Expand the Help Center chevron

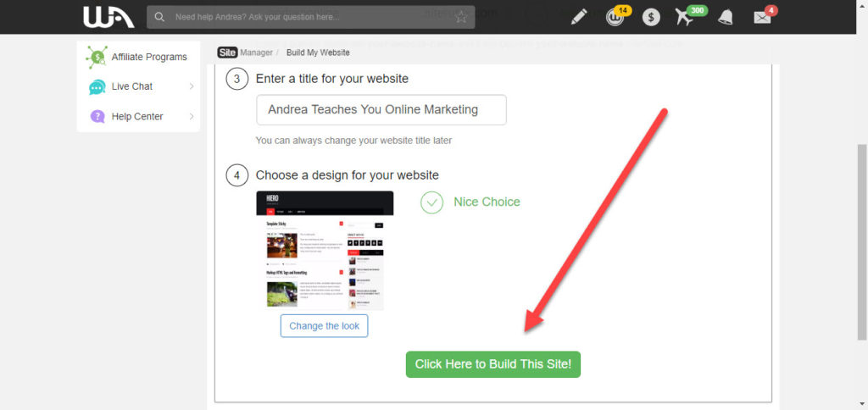click(x=192, y=116)
